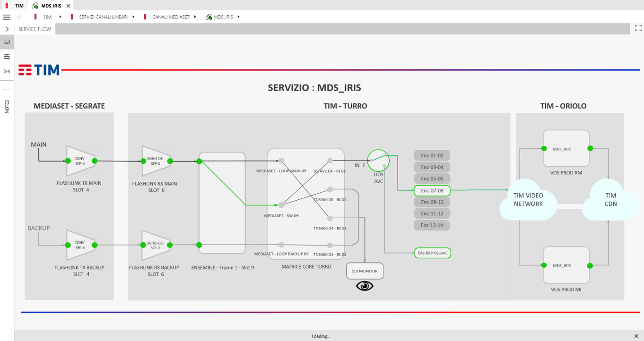Click the MEDIASET - LOOP MAIN 09 port
This screenshot has height=341, width=644.
point(281,161)
